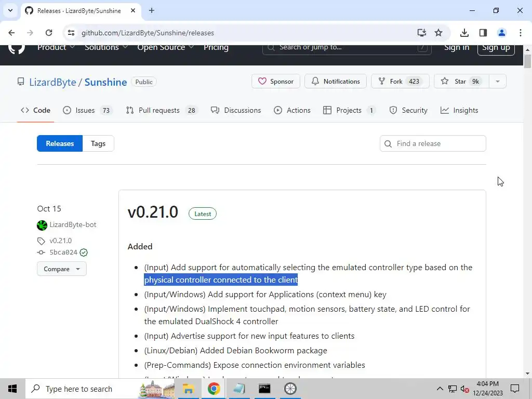Reload the current page
532x399 pixels.
point(49,33)
